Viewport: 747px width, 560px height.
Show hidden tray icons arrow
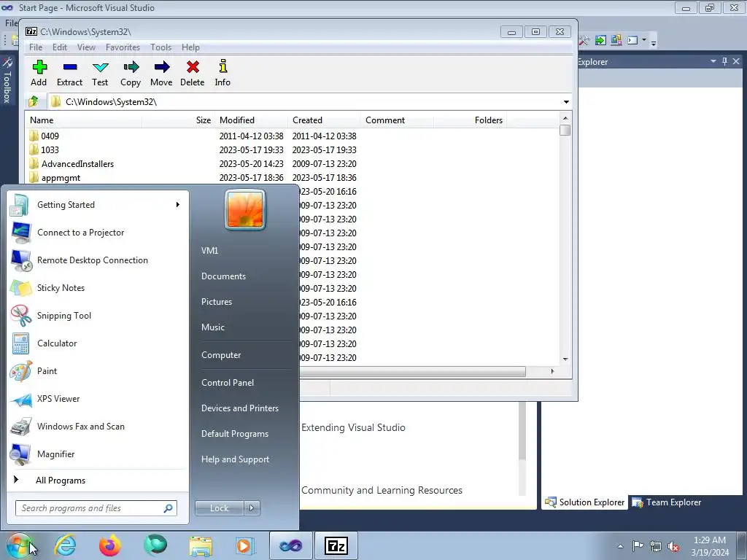620,546
